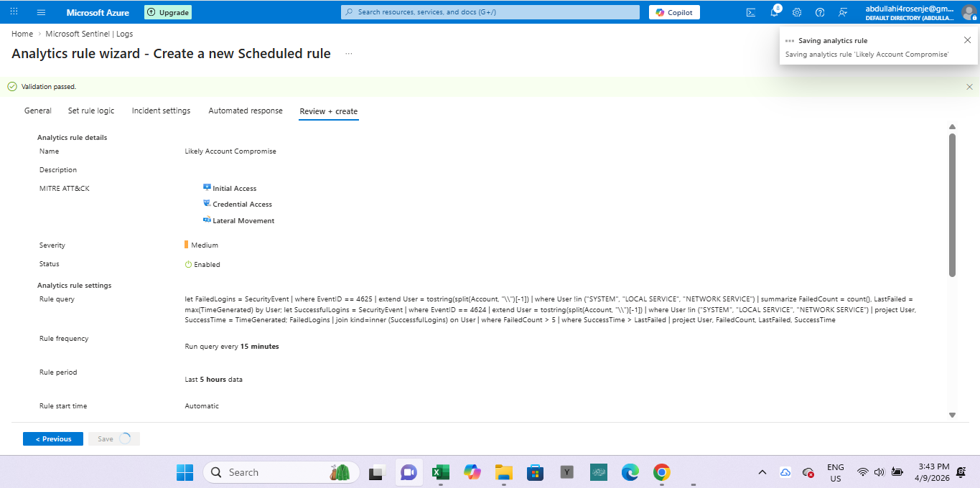Click the resources search box
980x488 pixels.
point(490,12)
